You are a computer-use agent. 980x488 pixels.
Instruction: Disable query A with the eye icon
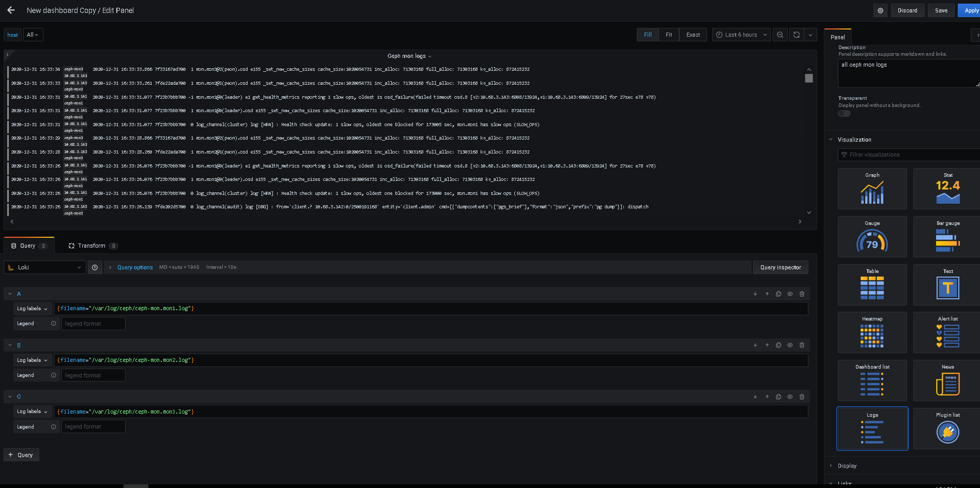point(790,294)
